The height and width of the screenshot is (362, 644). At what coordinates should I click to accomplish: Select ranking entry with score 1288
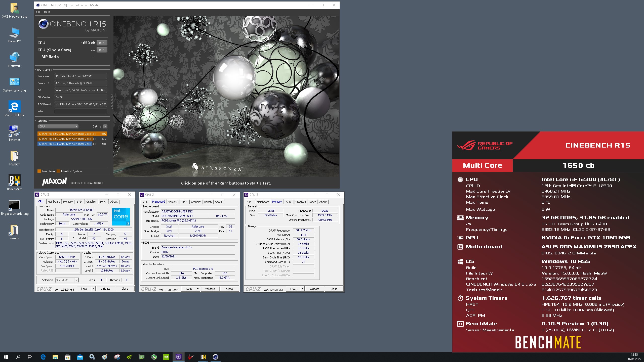72,144
